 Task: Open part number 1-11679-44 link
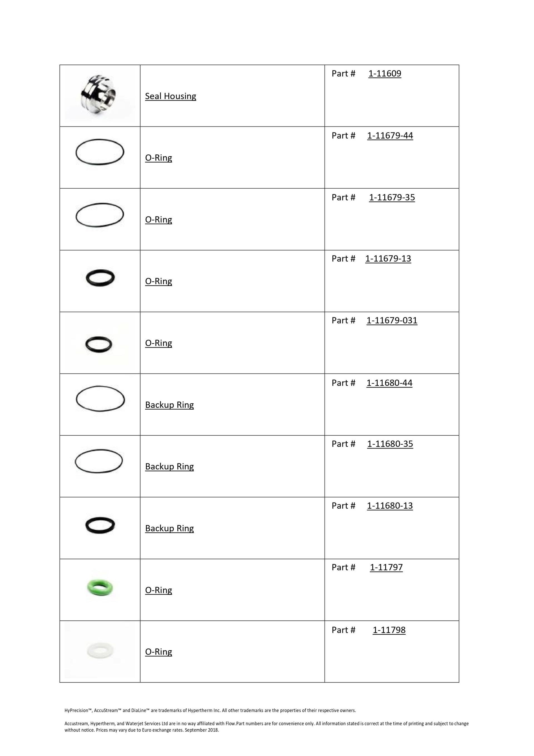[390, 135]
